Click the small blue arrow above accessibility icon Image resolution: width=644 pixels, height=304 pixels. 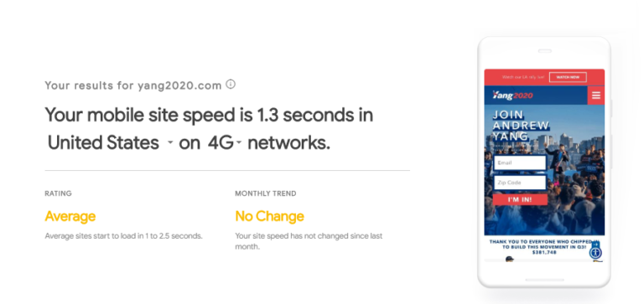(x=596, y=244)
